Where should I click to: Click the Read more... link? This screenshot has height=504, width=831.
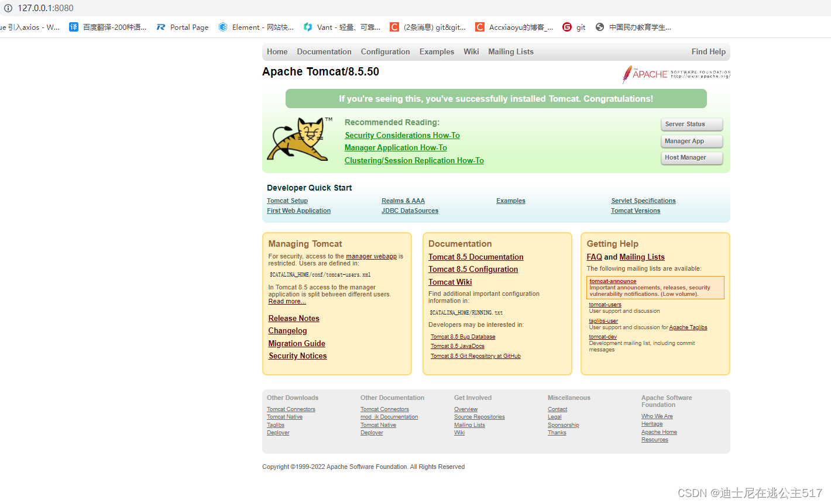pyautogui.click(x=287, y=301)
